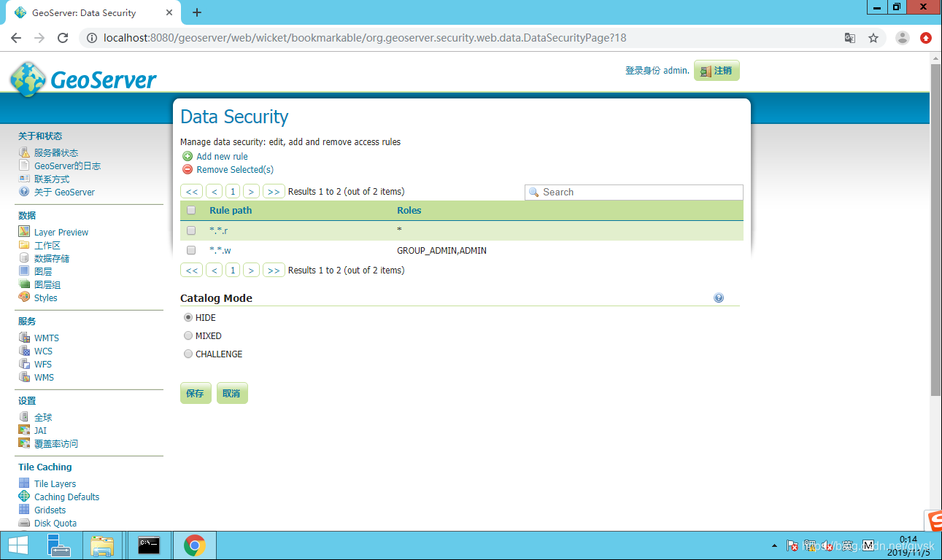Go to last page in top pager
This screenshot has height=560, width=942.
pyautogui.click(x=274, y=192)
